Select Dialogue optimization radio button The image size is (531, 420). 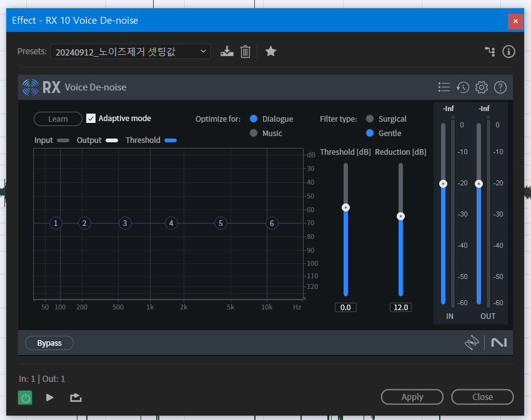point(253,119)
